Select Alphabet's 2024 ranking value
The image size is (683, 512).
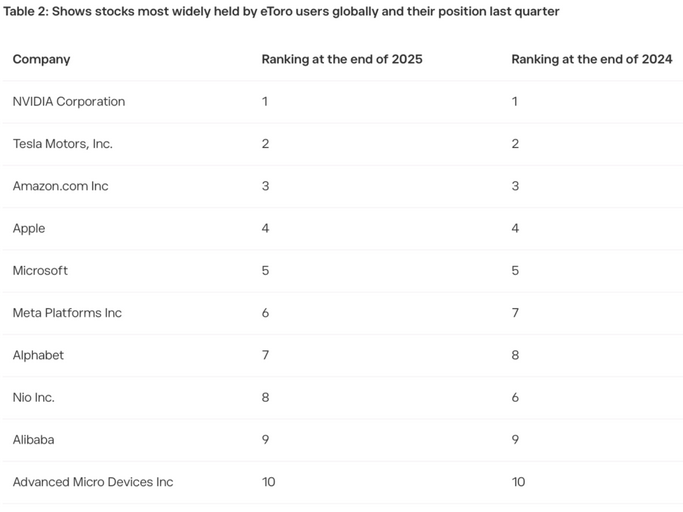coord(516,355)
